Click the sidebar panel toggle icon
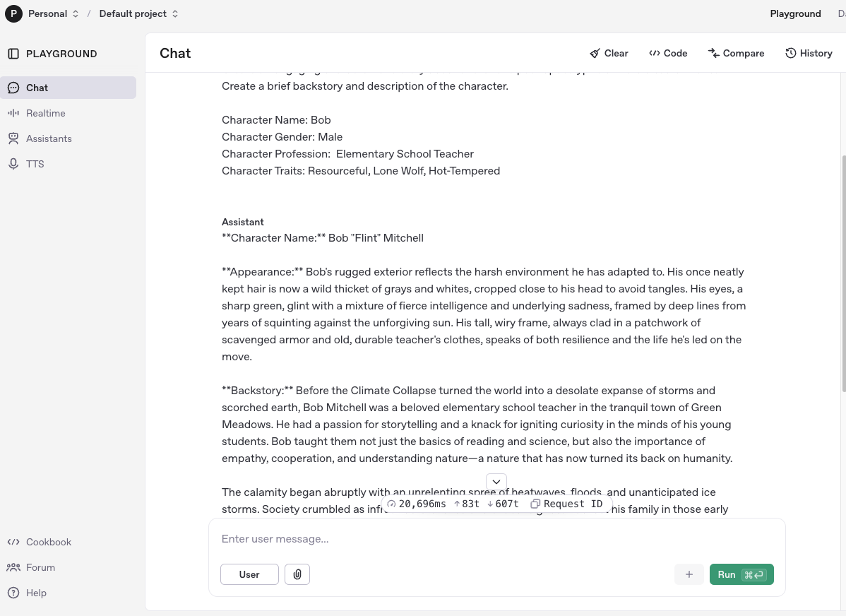The height and width of the screenshot is (616, 846). click(x=13, y=54)
